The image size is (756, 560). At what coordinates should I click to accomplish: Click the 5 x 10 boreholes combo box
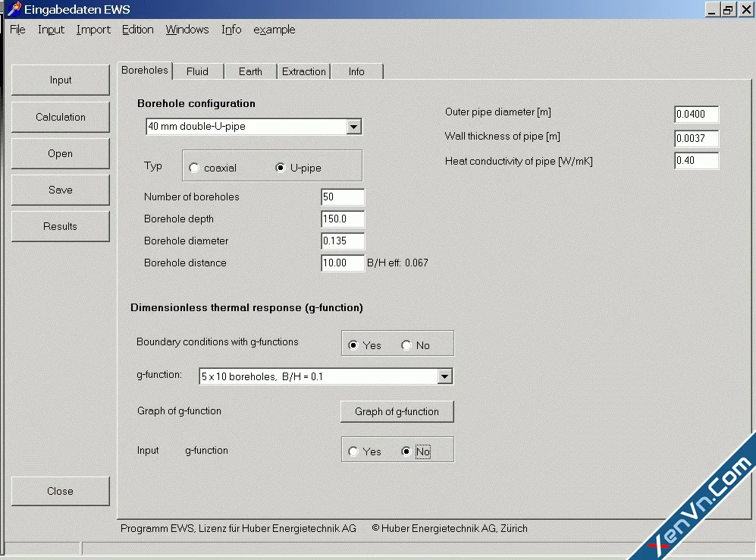[326, 376]
